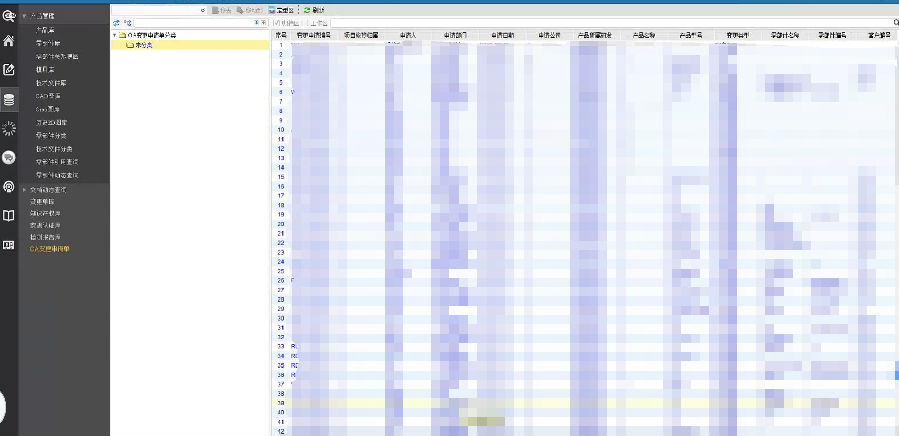
Task: Open the pencil edit icon in left rail
Action: click(x=9, y=70)
